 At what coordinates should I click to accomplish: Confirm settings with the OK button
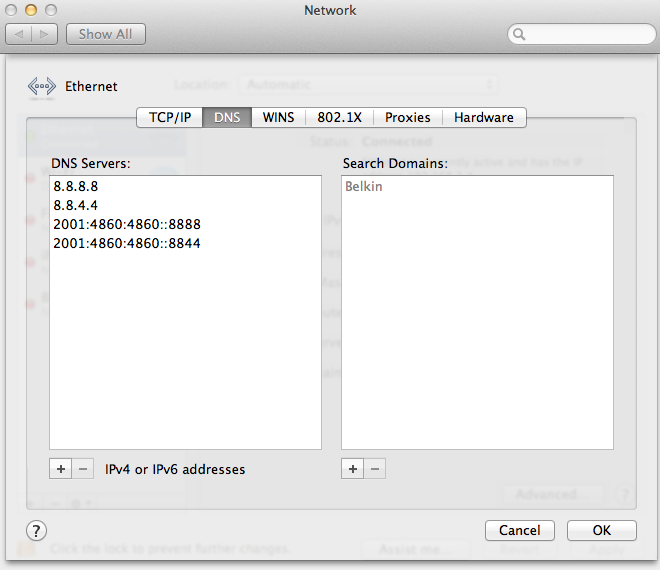point(601,530)
